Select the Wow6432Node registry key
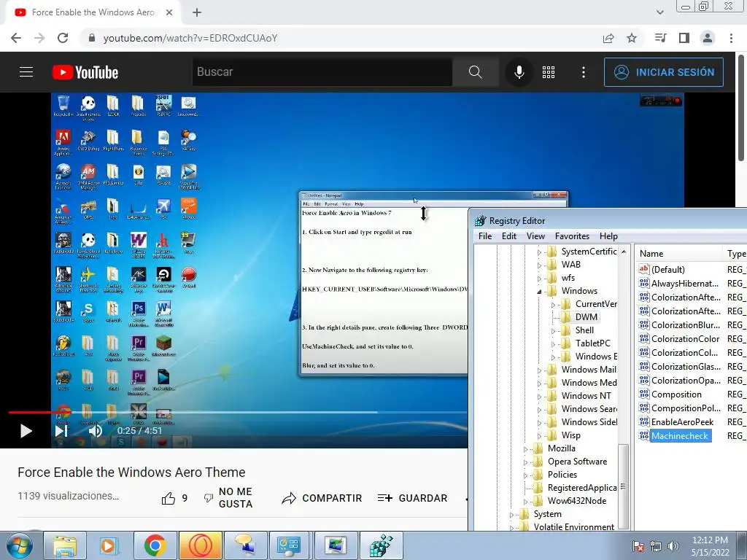 pyautogui.click(x=577, y=501)
